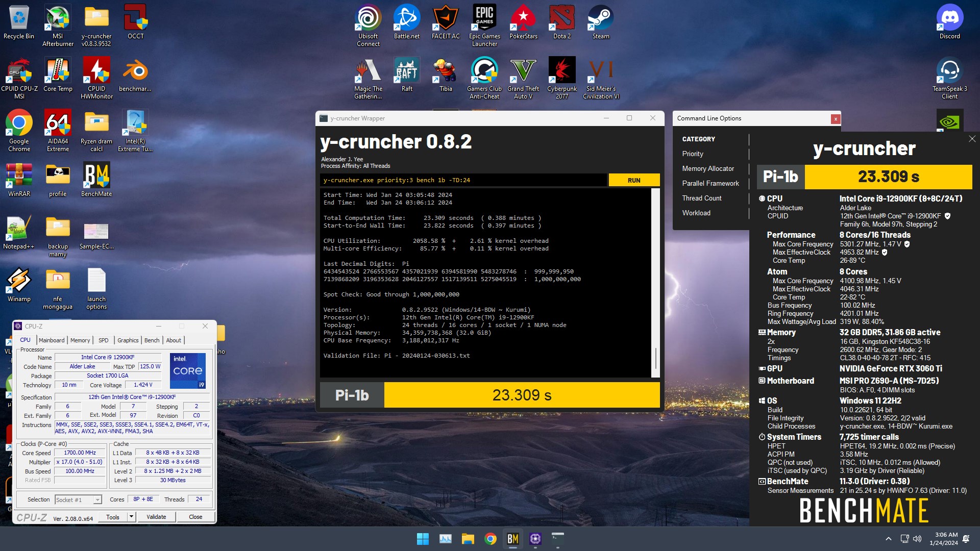This screenshot has height=551, width=980.
Task: Select Workload category
Action: pyautogui.click(x=696, y=213)
